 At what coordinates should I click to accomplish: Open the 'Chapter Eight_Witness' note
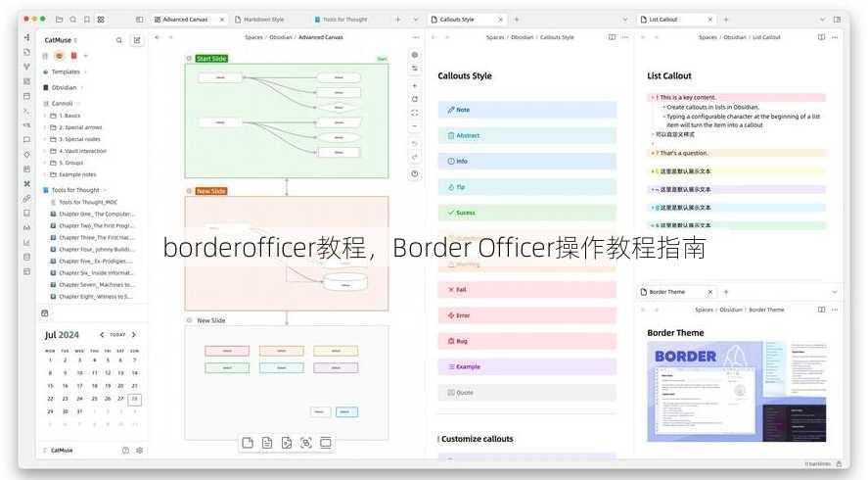[x=92, y=297]
